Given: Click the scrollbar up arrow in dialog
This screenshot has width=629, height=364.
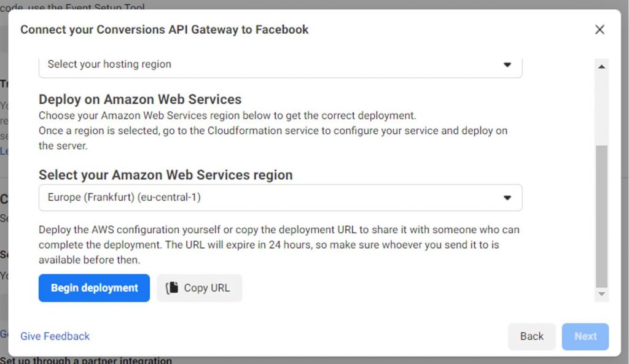Looking at the screenshot, I should click(x=601, y=66).
